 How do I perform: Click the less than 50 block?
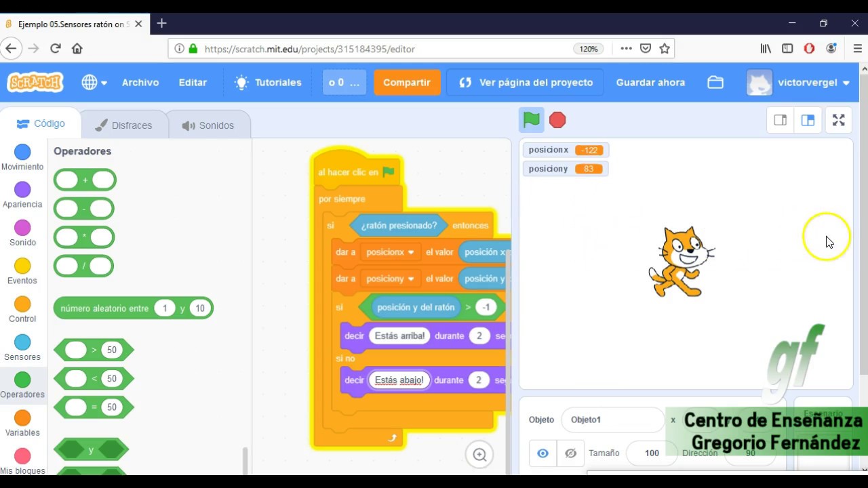[94, 378]
